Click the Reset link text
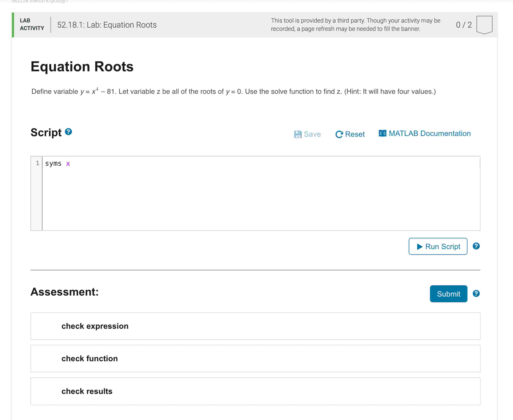The height and width of the screenshot is (420, 513). point(355,134)
